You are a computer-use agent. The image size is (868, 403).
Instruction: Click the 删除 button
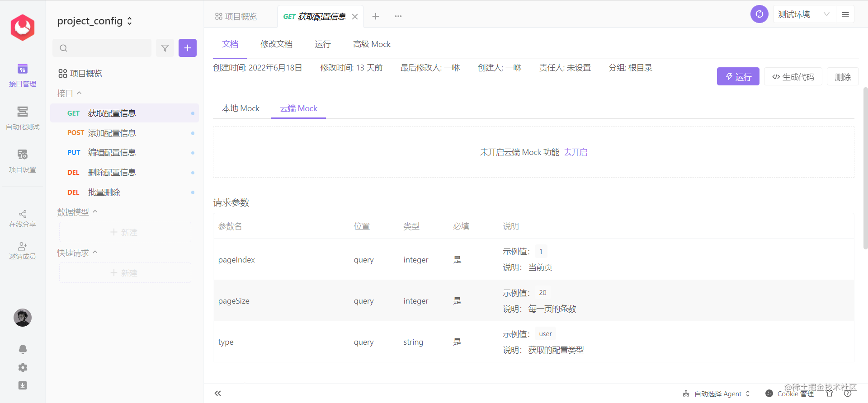843,77
